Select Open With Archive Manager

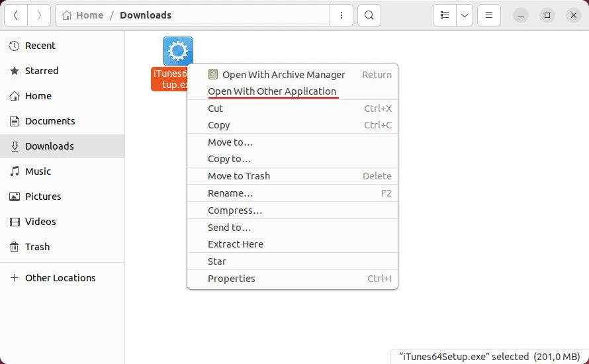283,75
